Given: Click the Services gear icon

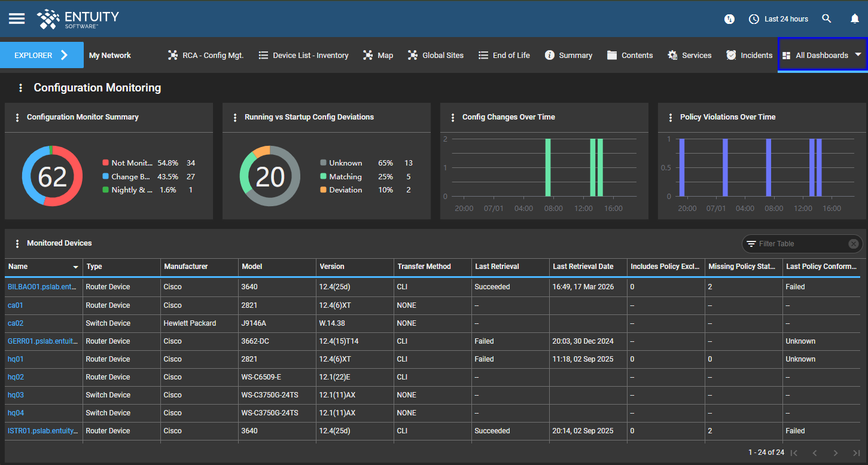Looking at the screenshot, I should [672, 55].
